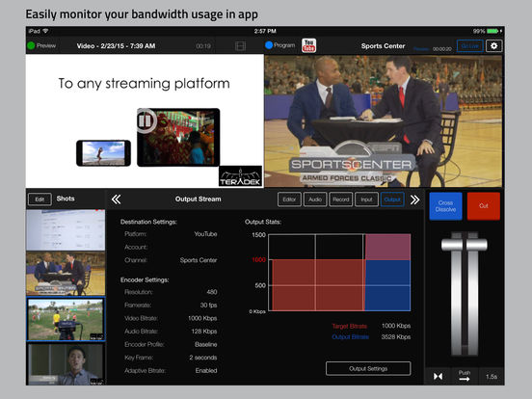The width and height of the screenshot is (532, 399).
Task: Switch to the Editor tab
Action: (x=289, y=199)
